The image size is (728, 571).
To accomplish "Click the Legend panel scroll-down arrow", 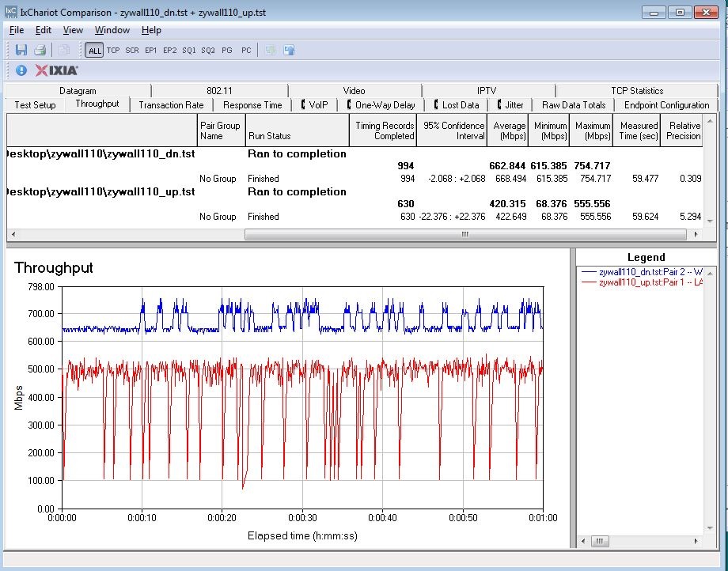I will pyautogui.click(x=710, y=528).
